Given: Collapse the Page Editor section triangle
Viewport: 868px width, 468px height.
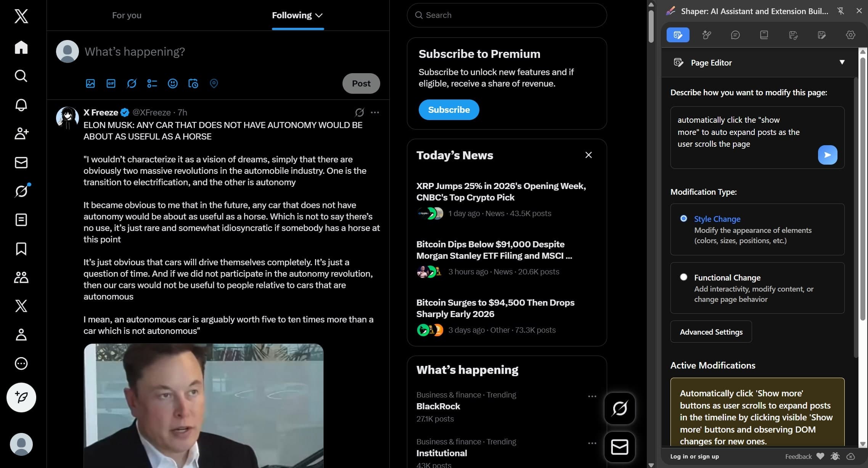Looking at the screenshot, I should tap(842, 62).
